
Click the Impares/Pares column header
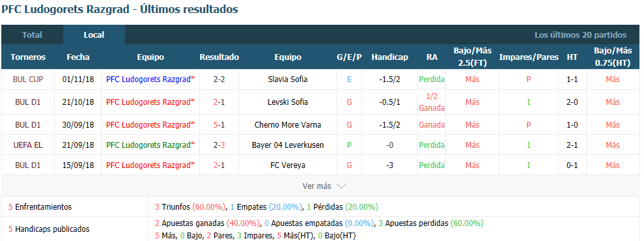pos(529,57)
